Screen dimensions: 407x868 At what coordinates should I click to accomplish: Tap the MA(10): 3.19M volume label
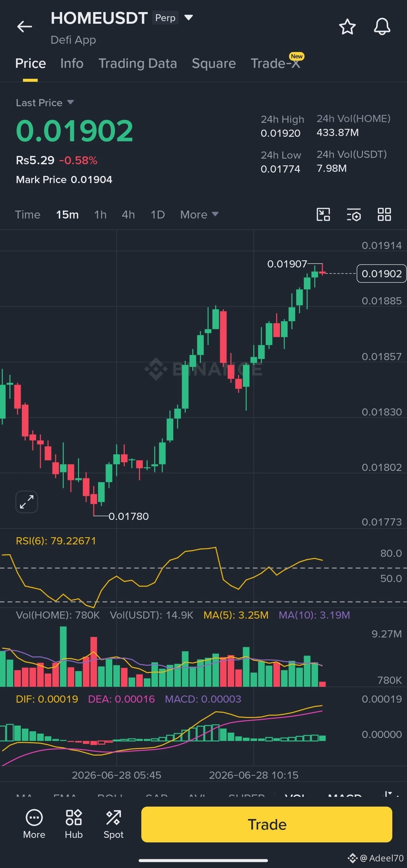coord(314,615)
